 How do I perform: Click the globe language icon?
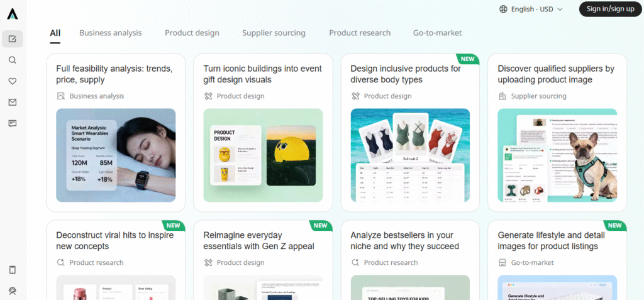click(x=504, y=9)
